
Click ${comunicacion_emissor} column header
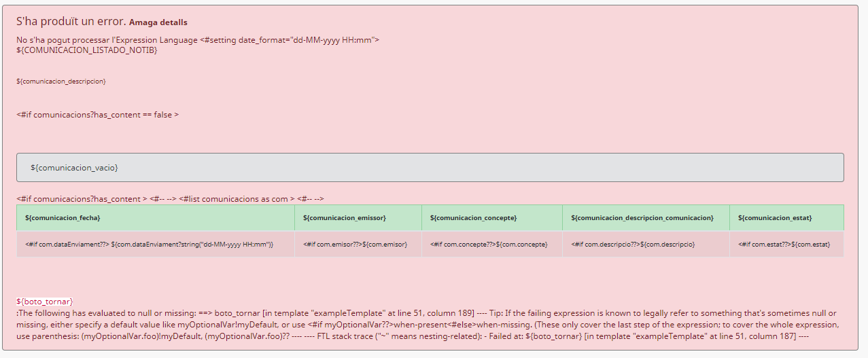[x=358, y=217]
